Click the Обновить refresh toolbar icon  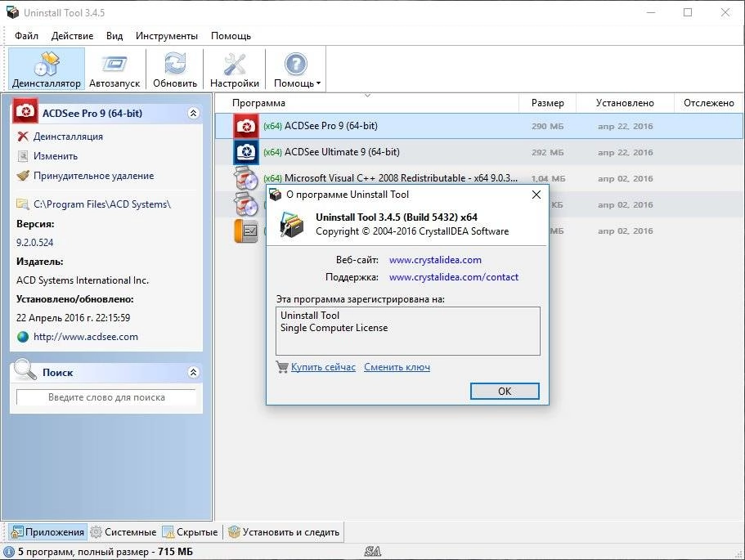pyautogui.click(x=175, y=69)
